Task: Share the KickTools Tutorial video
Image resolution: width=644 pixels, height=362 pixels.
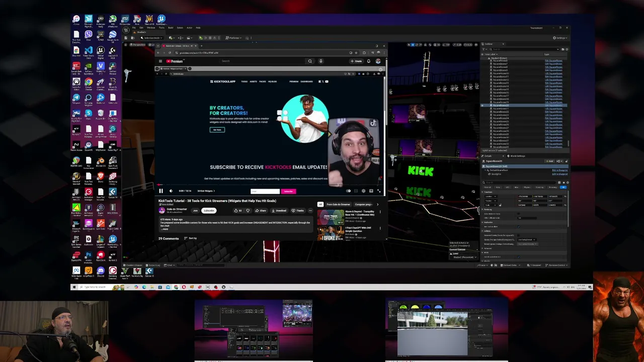Action: [261, 211]
